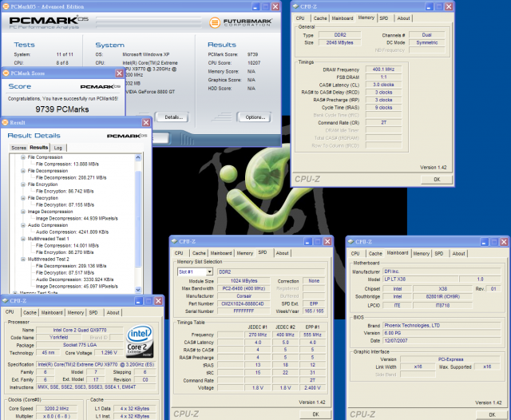Screen dimensions: 511x420
Task: Click the mainboard Model LP LT X38 field
Action: point(420,279)
